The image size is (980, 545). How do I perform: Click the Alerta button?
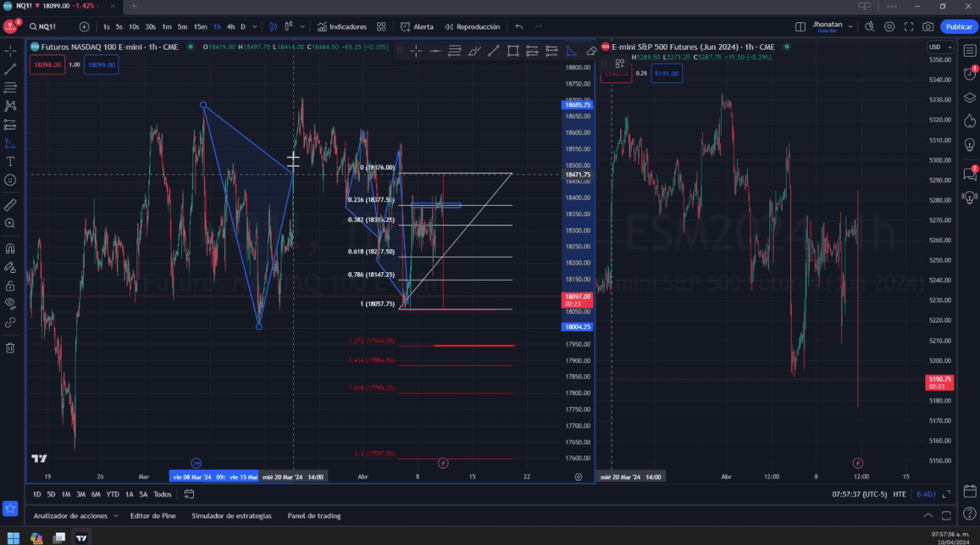coord(416,27)
